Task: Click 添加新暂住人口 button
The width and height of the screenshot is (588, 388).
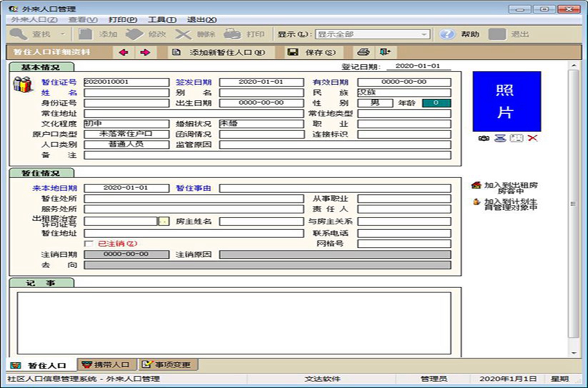Action: coord(219,52)
